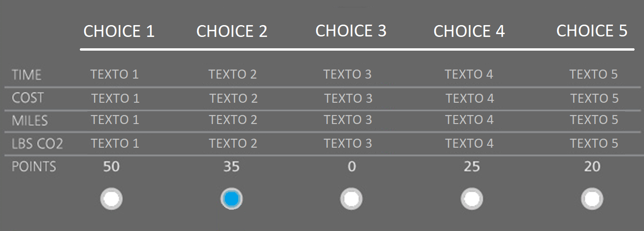Select the CHOICE 5 column header

(x=592, y=31)
